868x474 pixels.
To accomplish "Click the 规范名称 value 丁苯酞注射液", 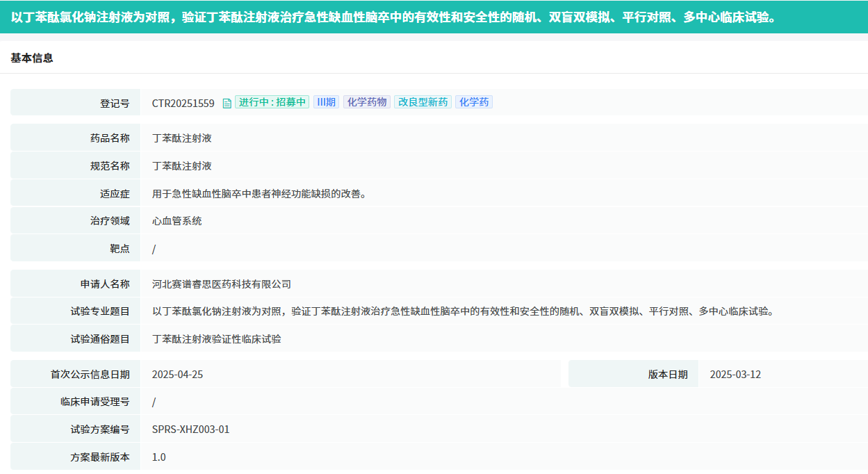I will tap(182, 165).
